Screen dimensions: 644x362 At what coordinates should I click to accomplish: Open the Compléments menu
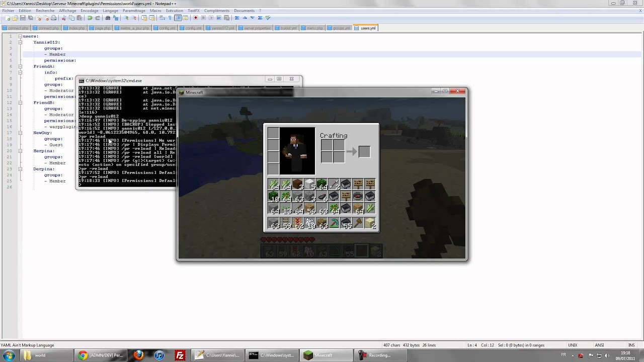[216, 11]
